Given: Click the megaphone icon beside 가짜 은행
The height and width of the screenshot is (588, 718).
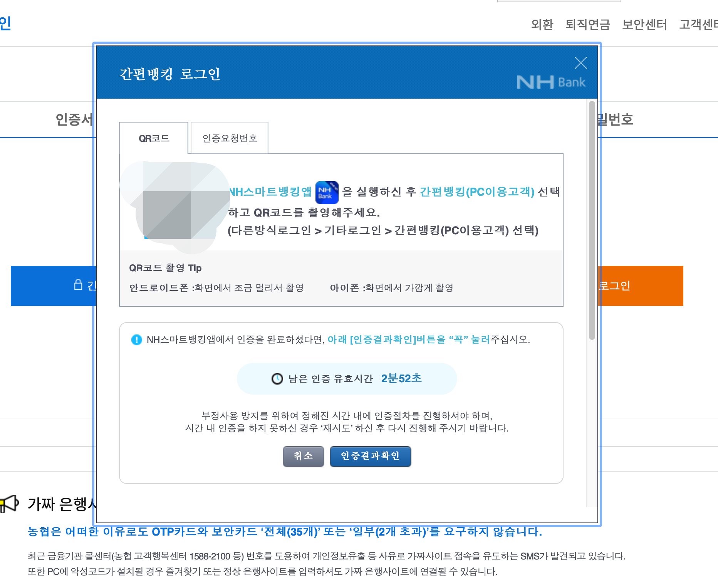Looking at the screenshot, I should (x=9, y=504).
